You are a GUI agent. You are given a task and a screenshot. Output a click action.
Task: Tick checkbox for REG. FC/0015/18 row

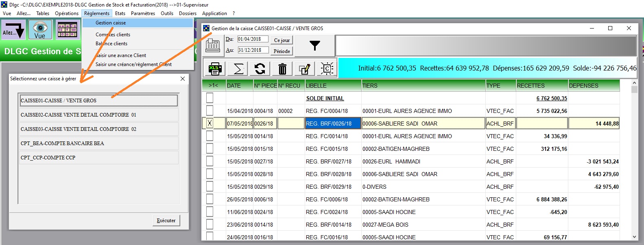(x=210, y=148)
